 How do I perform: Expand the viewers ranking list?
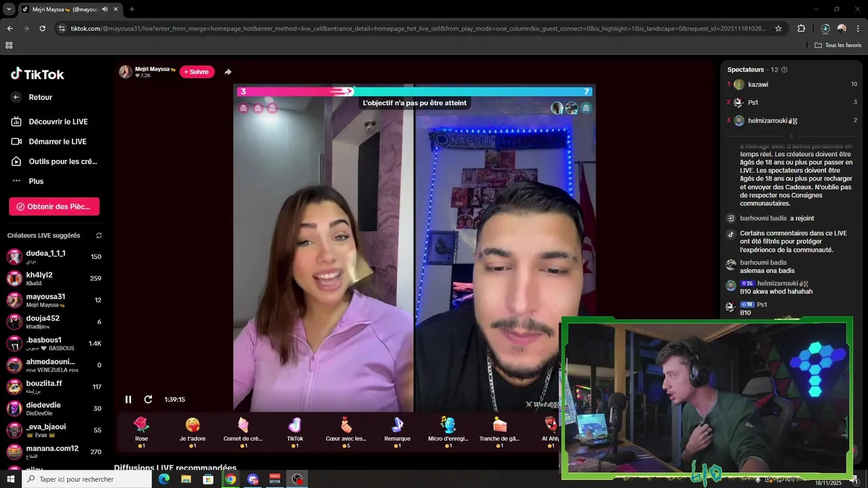(x=791, y=136)
